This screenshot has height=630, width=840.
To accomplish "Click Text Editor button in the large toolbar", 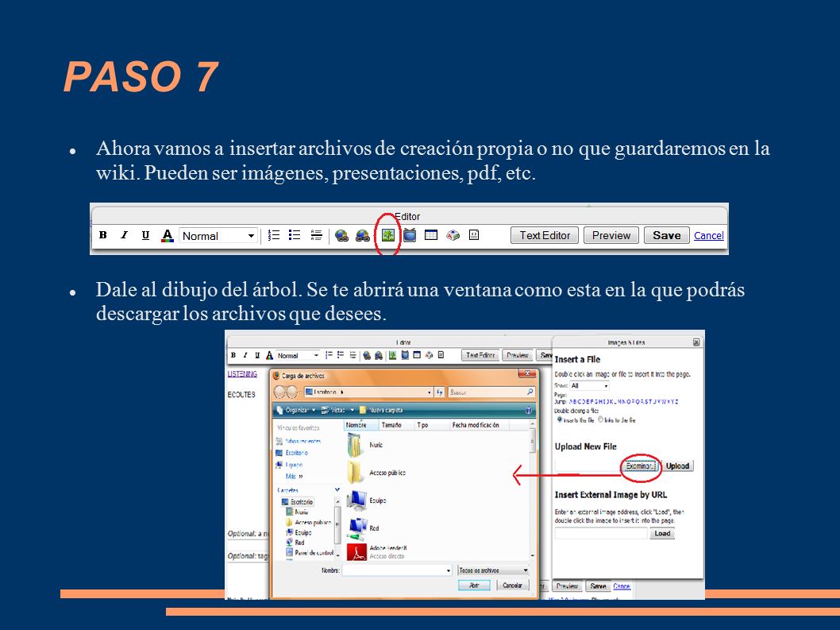I will point(545,235).
